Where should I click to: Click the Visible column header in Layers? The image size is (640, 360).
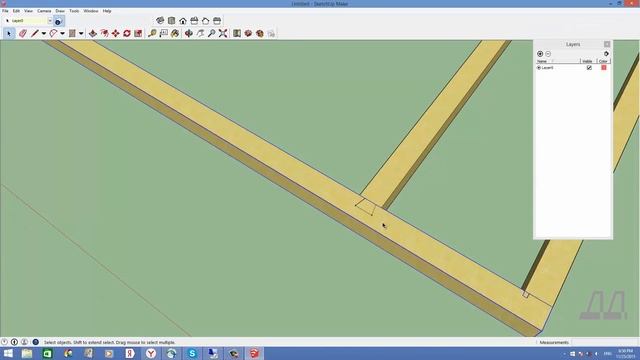[x=588, y=61]
